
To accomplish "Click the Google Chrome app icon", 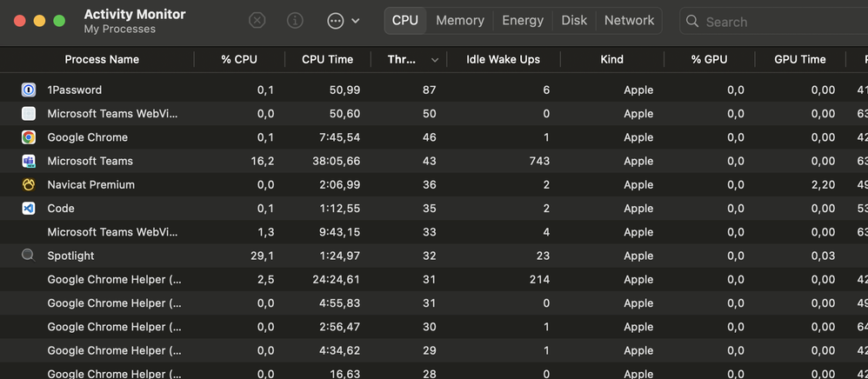I will (28, 137).
